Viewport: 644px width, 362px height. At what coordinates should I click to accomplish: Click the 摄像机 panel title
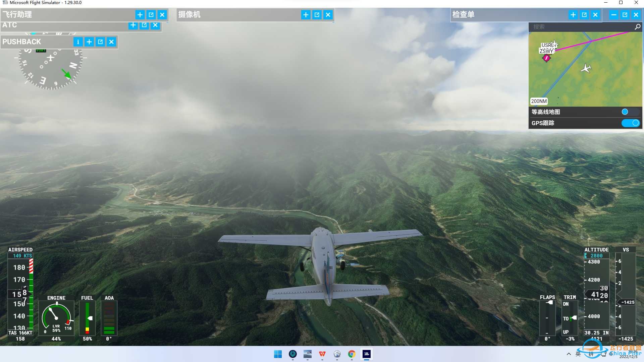click(189, 14)
